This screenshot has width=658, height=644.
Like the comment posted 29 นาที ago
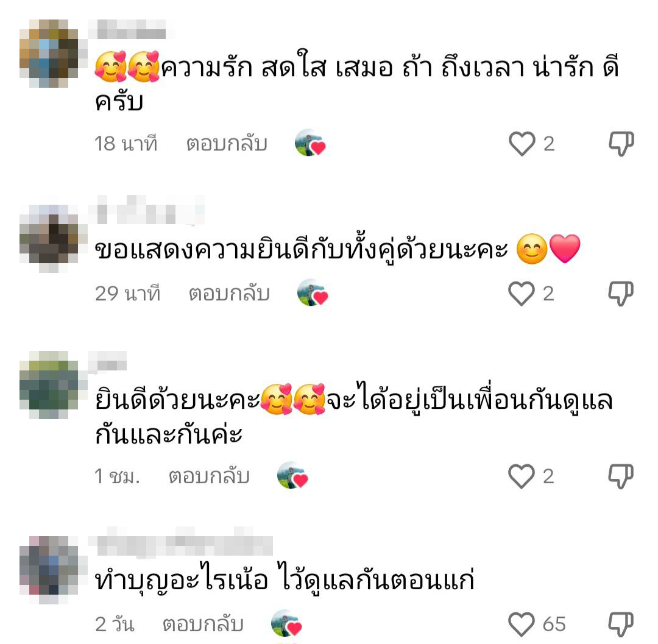521,293
